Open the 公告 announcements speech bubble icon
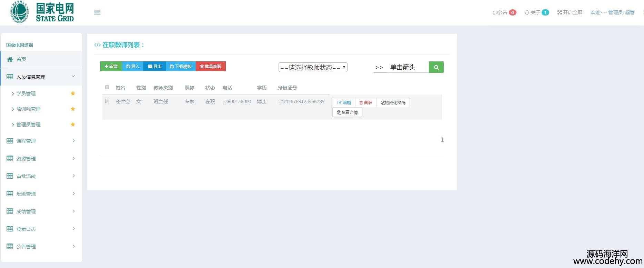The width and height of the screenshot is (644, 268). point(495,12)
